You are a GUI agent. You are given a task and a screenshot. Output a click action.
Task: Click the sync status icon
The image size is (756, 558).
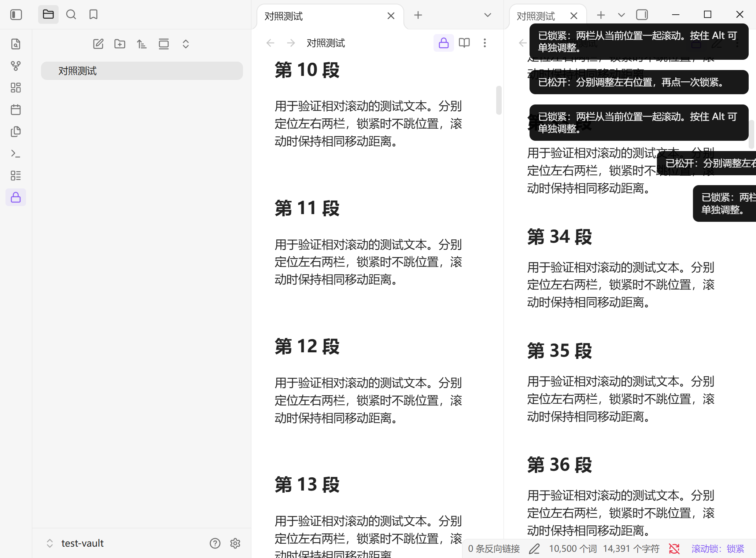(x=674, y=549)
